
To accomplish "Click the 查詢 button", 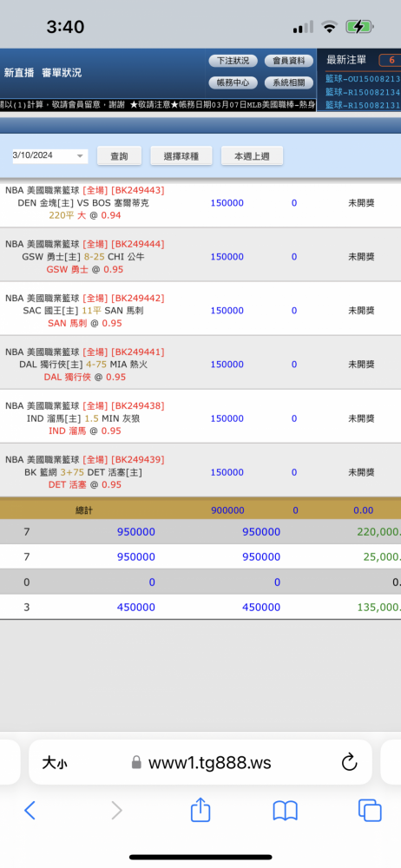I will pos(119,156).
